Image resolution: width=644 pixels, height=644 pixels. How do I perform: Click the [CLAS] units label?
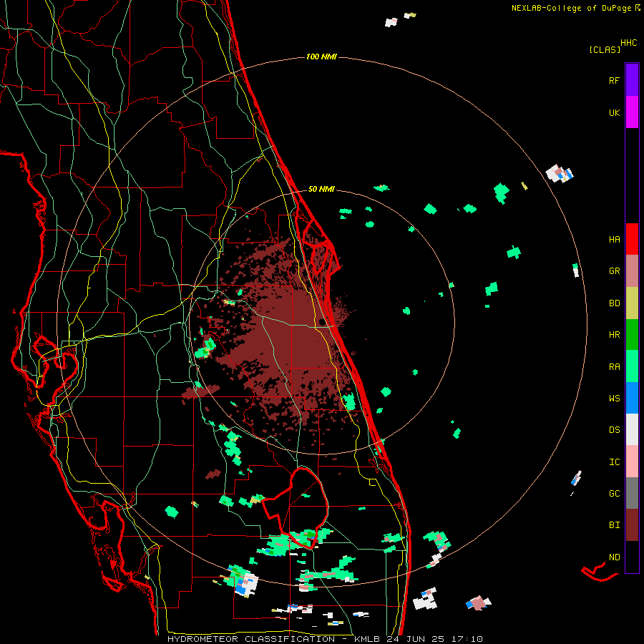[605, 50]
